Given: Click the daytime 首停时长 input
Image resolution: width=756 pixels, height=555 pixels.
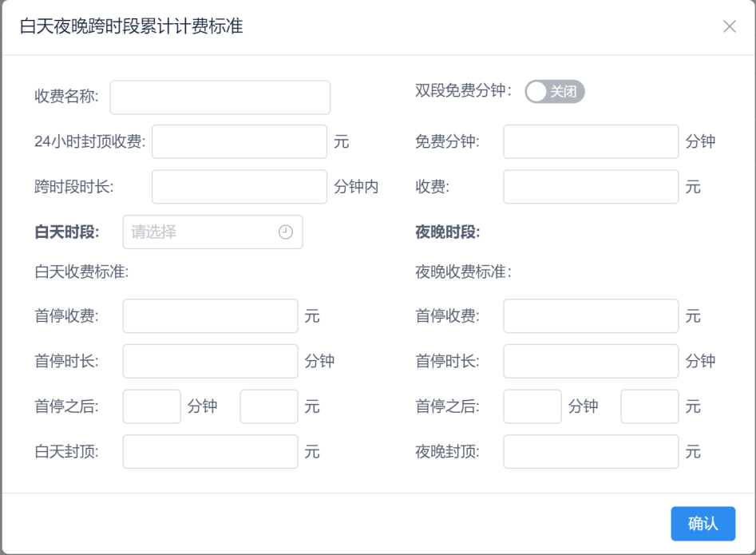Looking at the screenshot, I should pyautogui.click(x=210, y=361).
